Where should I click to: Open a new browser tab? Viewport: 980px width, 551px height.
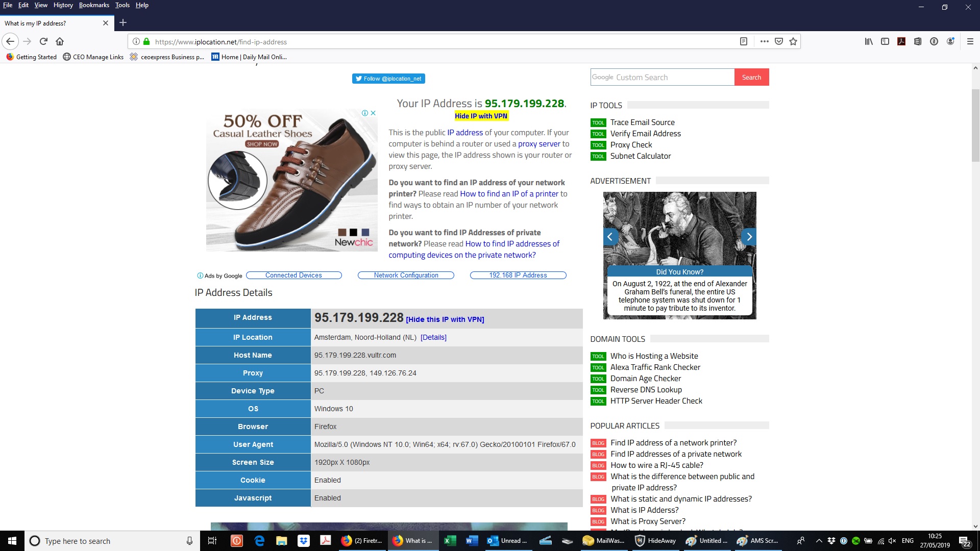[123, 22]
